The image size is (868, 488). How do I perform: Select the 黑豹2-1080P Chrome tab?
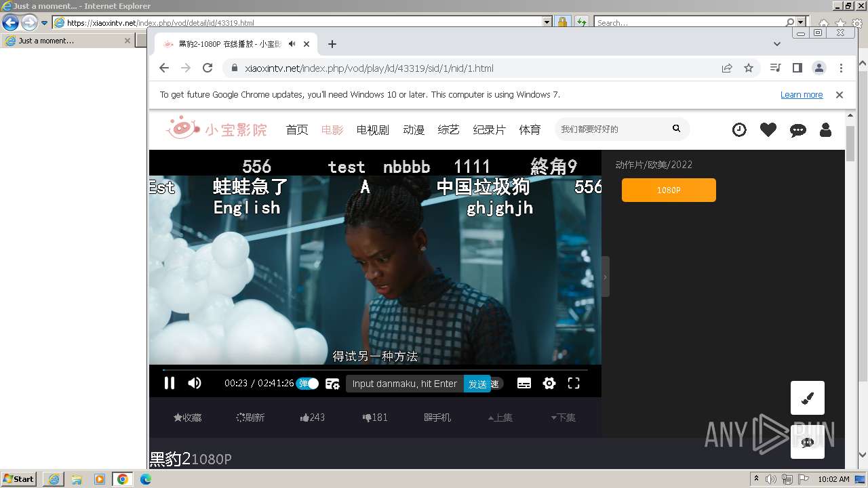237,44
